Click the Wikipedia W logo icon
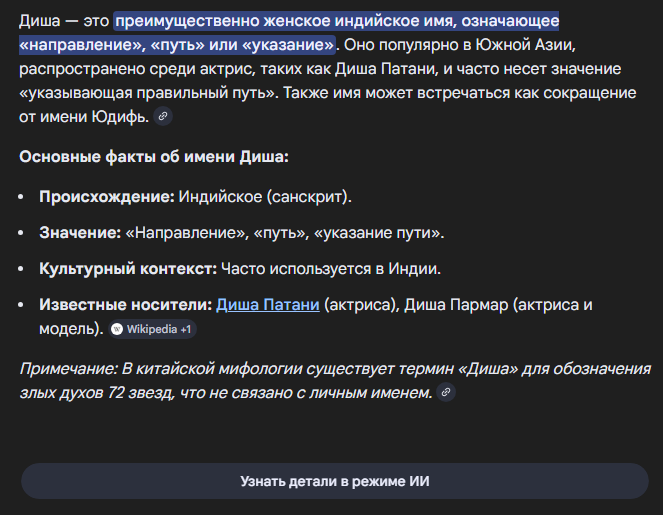Viewport: 663px width, 515px height. (117, 329)
